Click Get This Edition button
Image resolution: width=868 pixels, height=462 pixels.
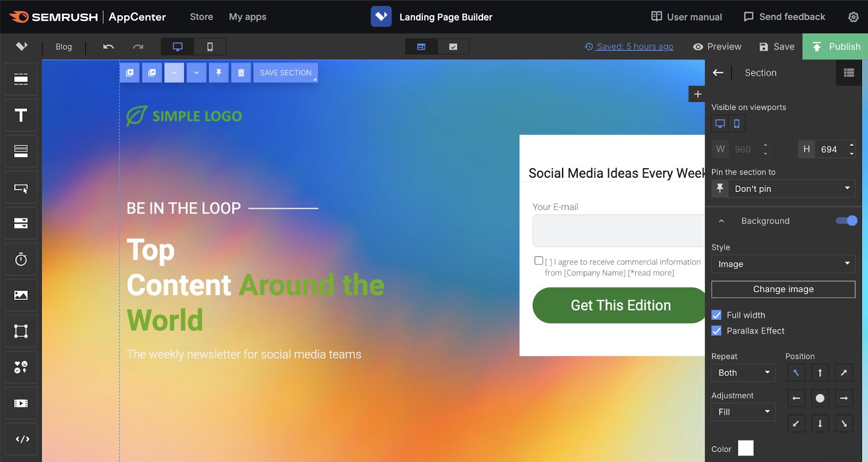coord(619,305)
